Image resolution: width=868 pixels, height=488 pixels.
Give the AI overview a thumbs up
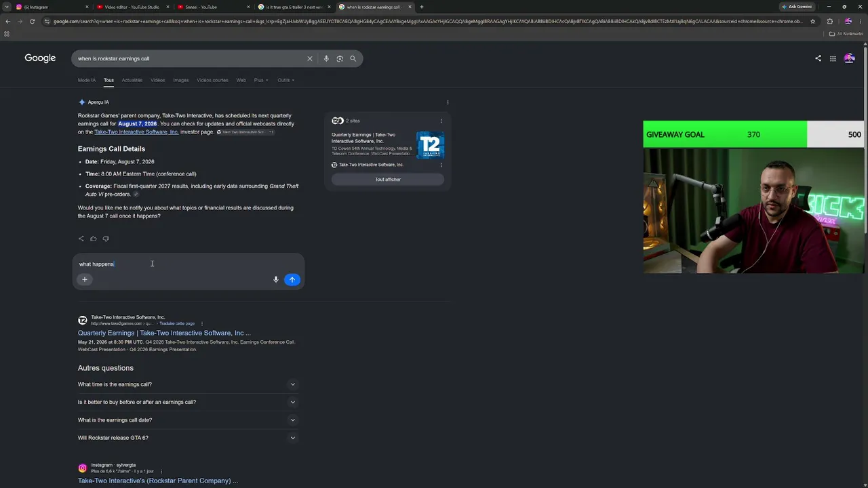click(x=94, y=239)
